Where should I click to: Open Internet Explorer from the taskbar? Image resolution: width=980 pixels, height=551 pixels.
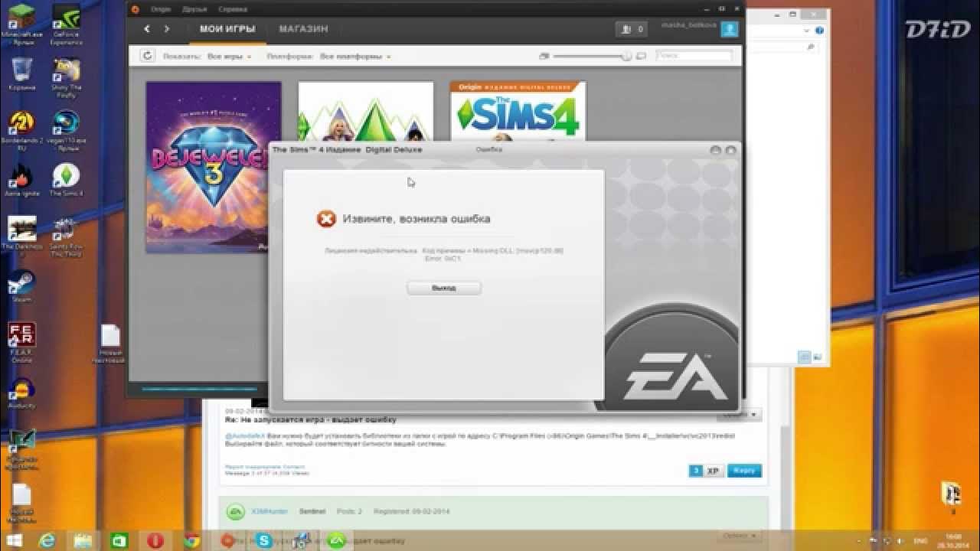[47, 540]
